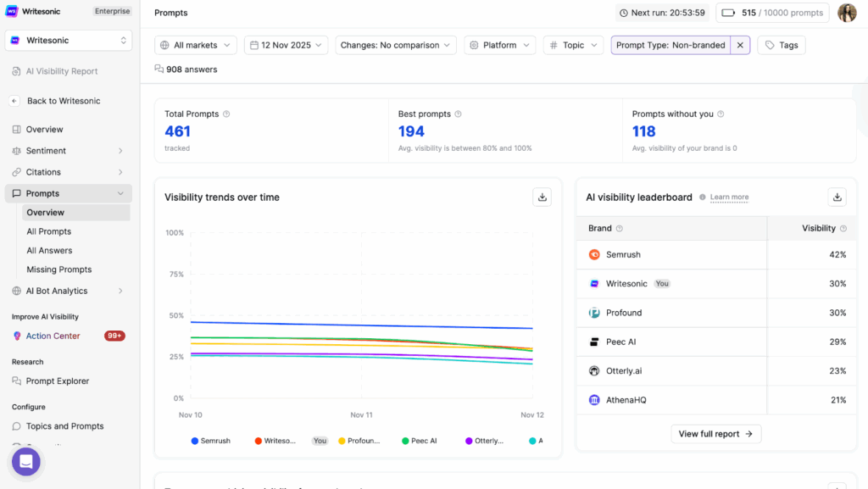Click View full report button
Image resolution: width=868 pixels, height=489 pixels.
click(x=715, y=433)
